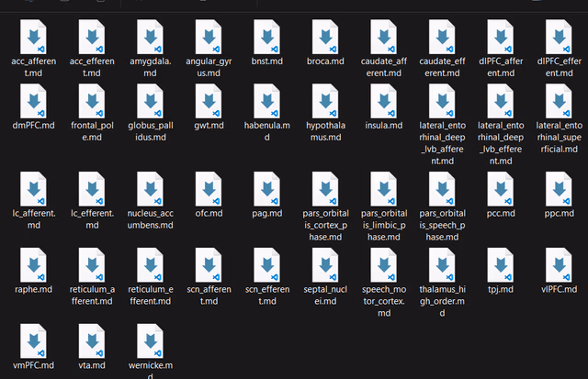Screen dimensions: 588x379
Task: Click the 'pag.md' file name label
Action: 267,214
